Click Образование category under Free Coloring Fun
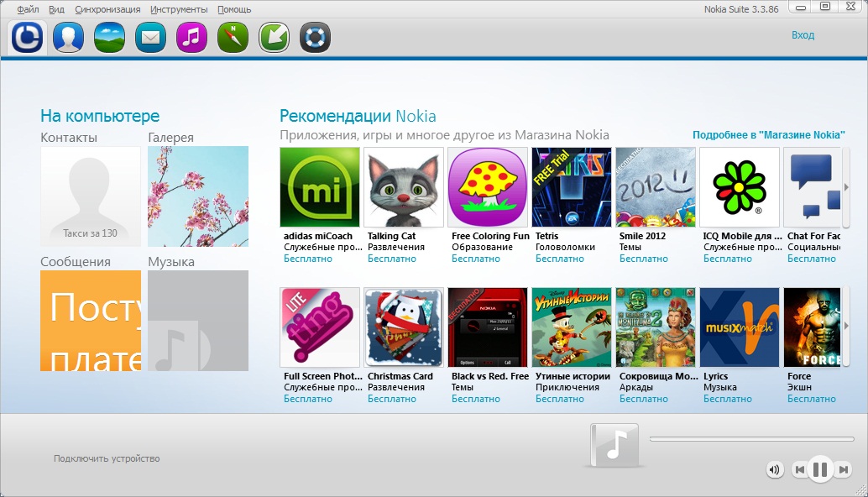This screenshot has height=497, width=868. pyautogui.click(x=482, y=247)
